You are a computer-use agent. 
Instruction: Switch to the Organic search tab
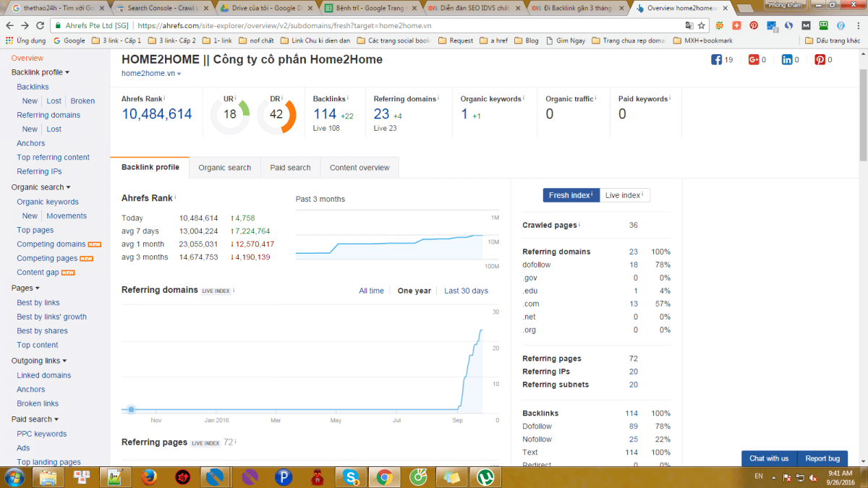[x=225, y=168]
